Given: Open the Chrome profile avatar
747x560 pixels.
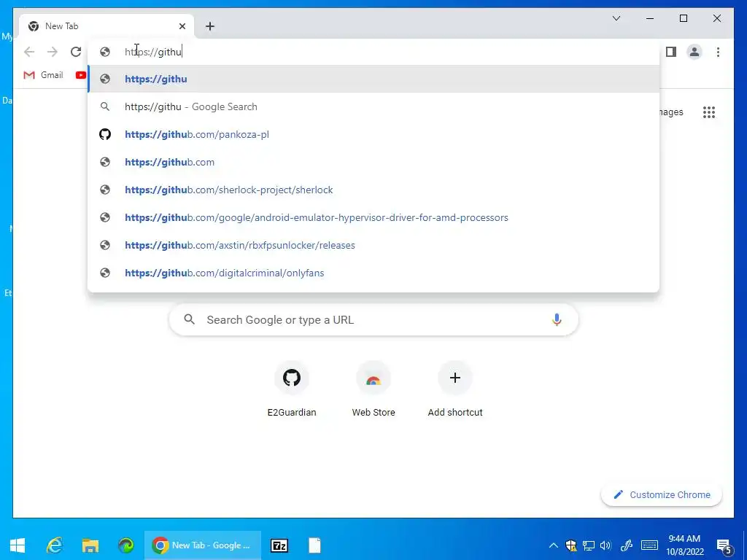Looking at the screenshot, I should coord(694,52).
